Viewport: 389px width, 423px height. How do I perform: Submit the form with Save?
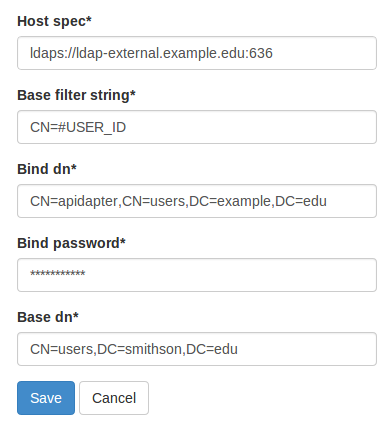(46, 398)
